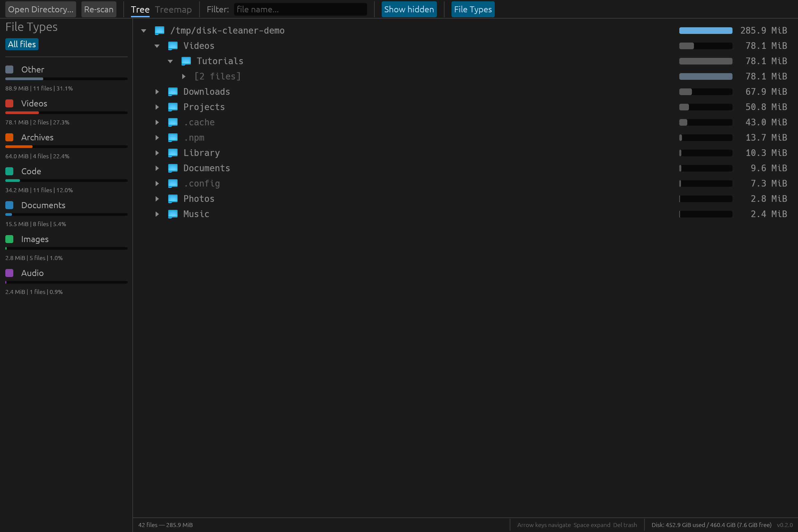This screenshot has height=532, width=798.
Task: Collapse the Tutorials folder
Action: [170, 61]
